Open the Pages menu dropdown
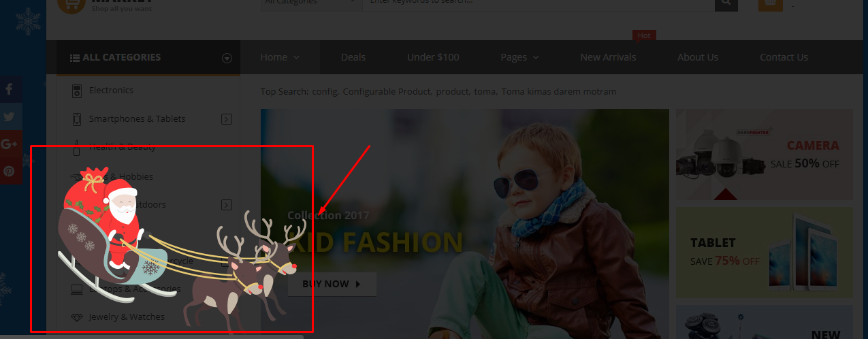Viewport: 868px width, 339px height. (x=519, y=57)
